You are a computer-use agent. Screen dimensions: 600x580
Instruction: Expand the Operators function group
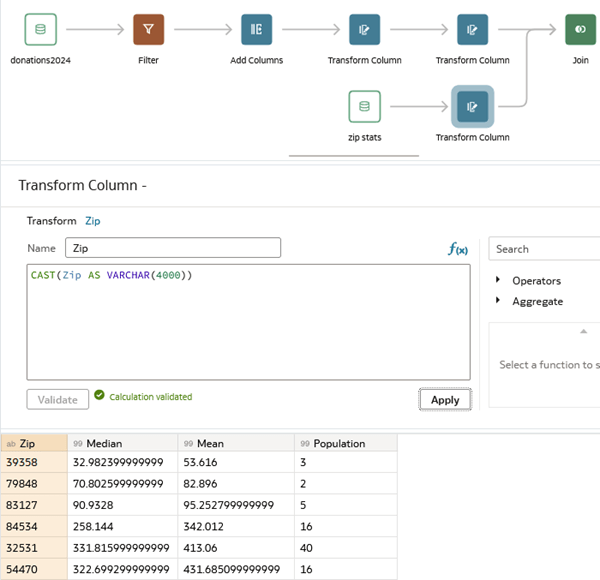pos(497,280)
